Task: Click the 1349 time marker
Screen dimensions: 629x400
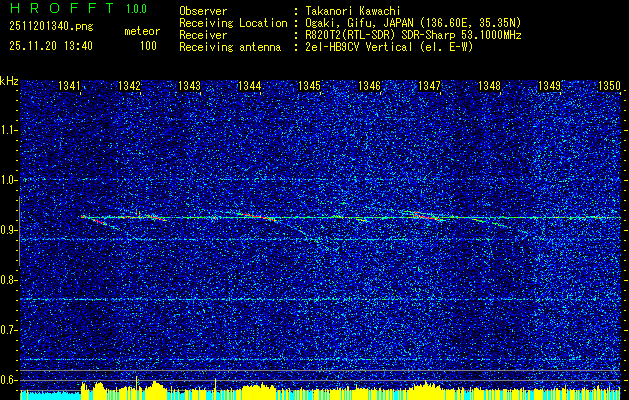Action: (549, 86)
